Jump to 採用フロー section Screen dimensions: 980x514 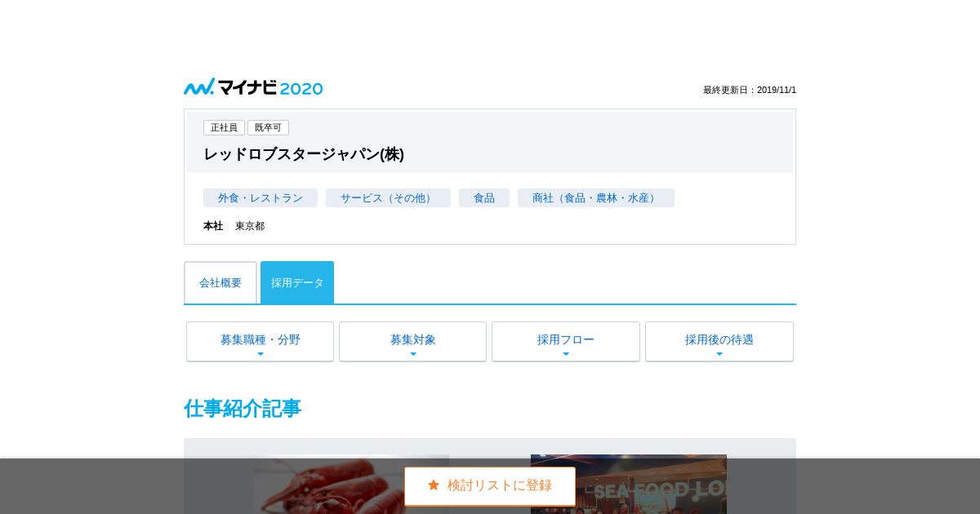566,341
